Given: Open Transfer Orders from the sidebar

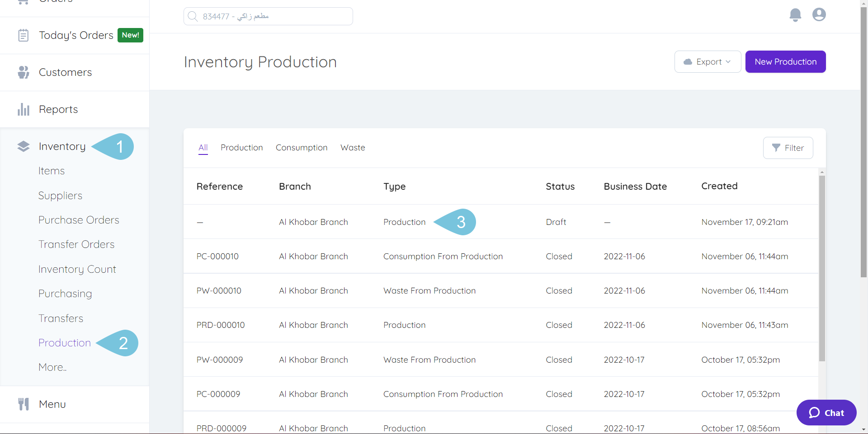Looking at the screenshot, I should (76, 244).
